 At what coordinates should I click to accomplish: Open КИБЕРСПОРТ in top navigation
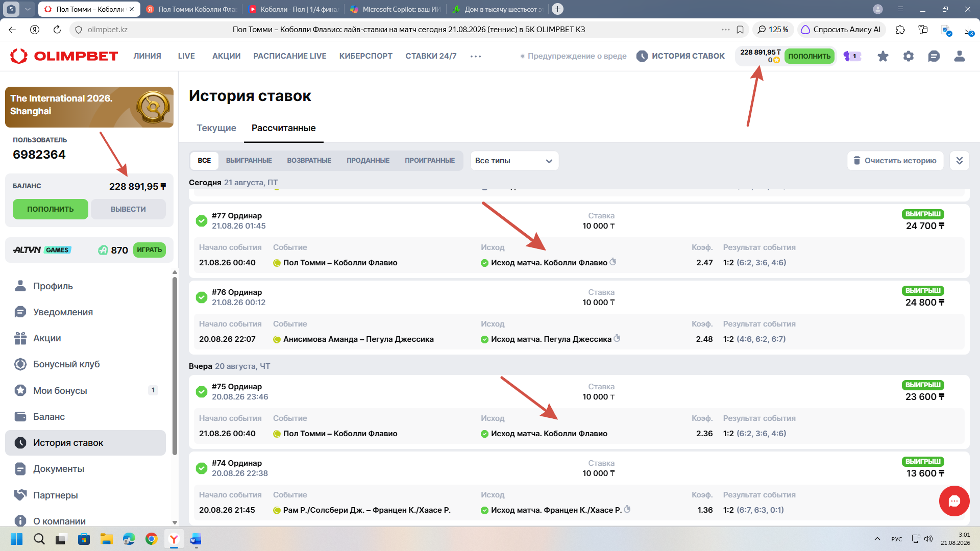click(x=366, y=56)
